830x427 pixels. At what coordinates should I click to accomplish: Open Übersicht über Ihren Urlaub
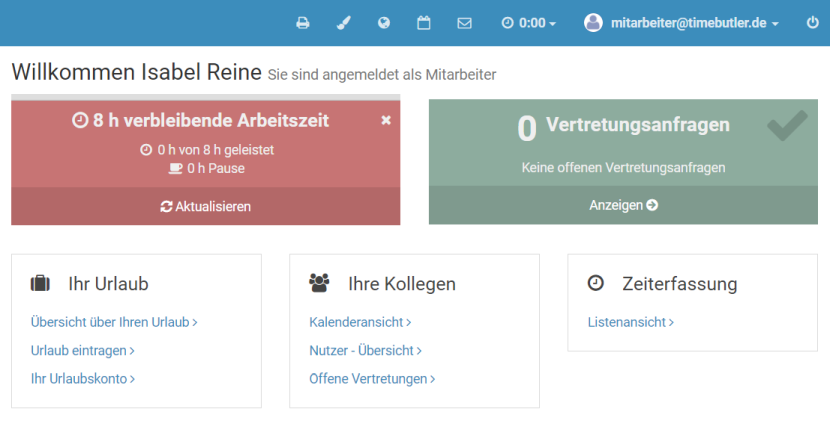(114, 322)
